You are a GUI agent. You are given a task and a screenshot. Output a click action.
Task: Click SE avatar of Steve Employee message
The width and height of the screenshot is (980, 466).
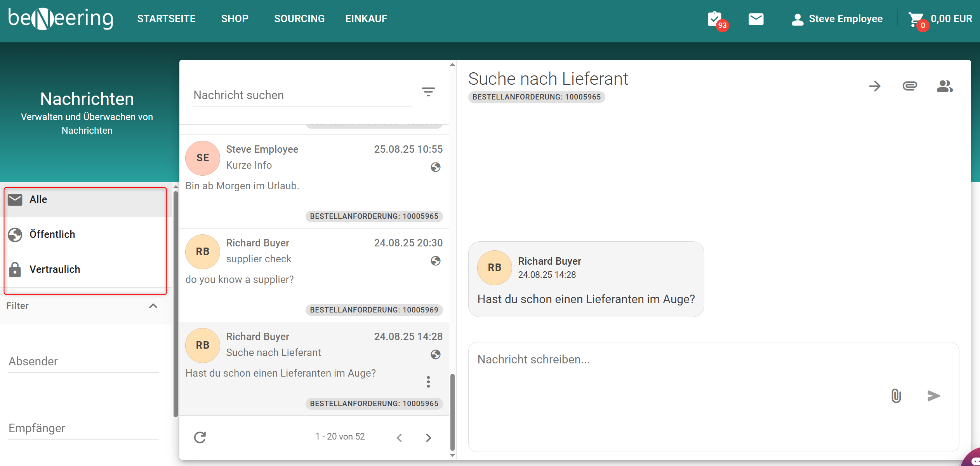tap(203, 158)
